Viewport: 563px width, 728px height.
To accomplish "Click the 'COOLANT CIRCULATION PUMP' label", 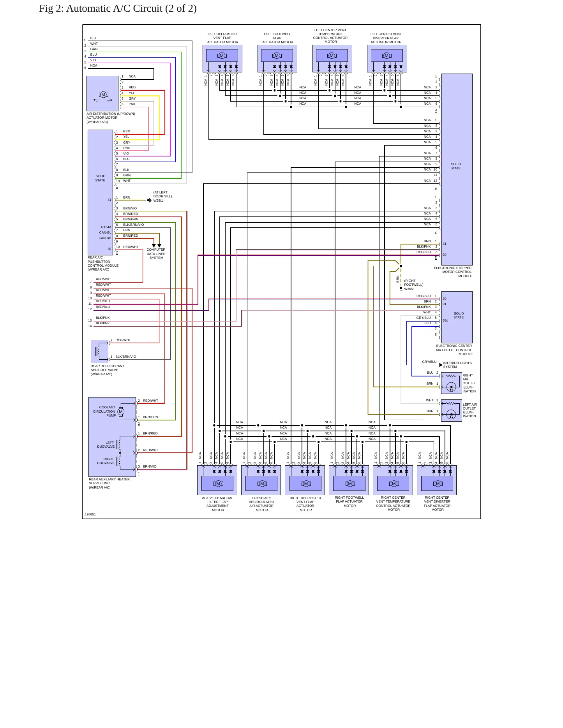I will point(104,411).
